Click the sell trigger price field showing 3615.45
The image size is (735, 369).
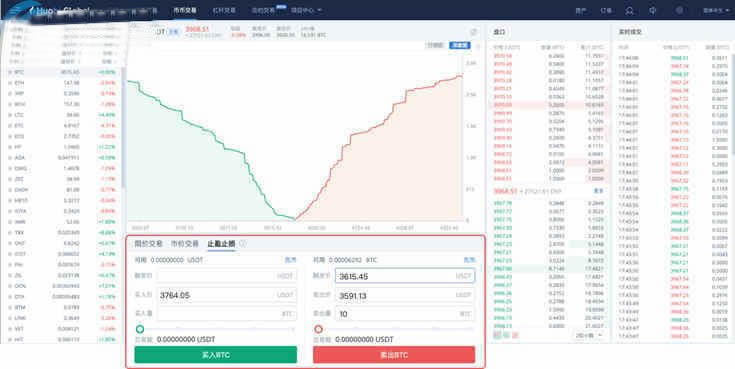tap(405, 276)
